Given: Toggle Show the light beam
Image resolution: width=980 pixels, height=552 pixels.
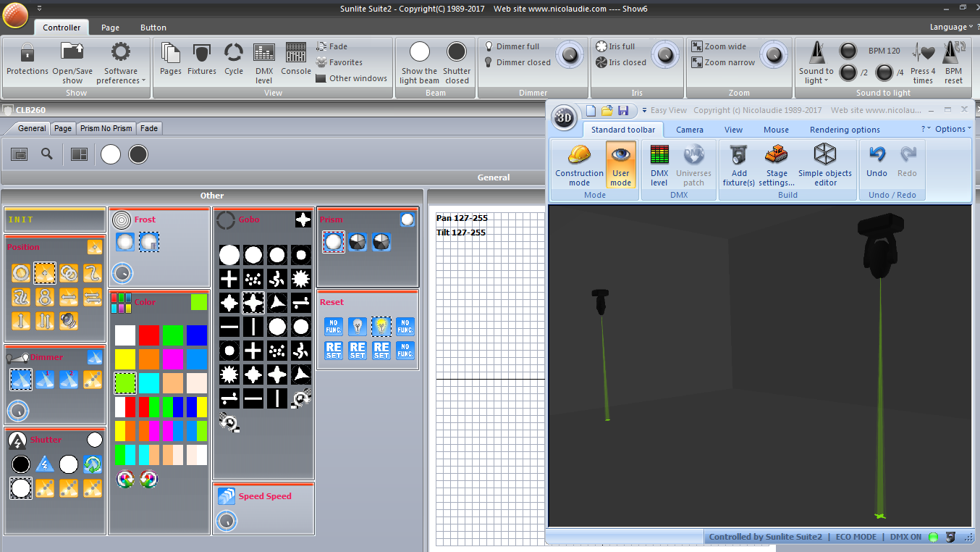Looking at the screenshot, I should (419, 62).
